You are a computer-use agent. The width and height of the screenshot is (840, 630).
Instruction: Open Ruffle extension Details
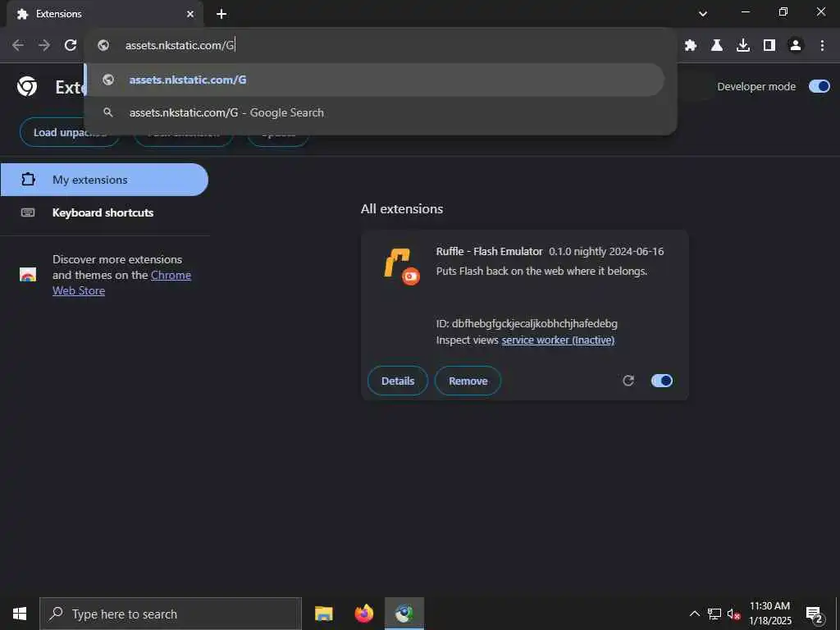(x=398, y=381)
